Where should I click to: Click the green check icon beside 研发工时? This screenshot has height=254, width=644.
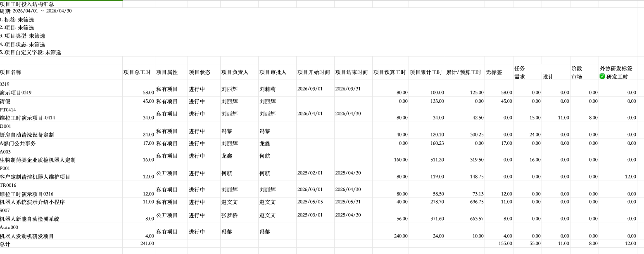point(602,76)
